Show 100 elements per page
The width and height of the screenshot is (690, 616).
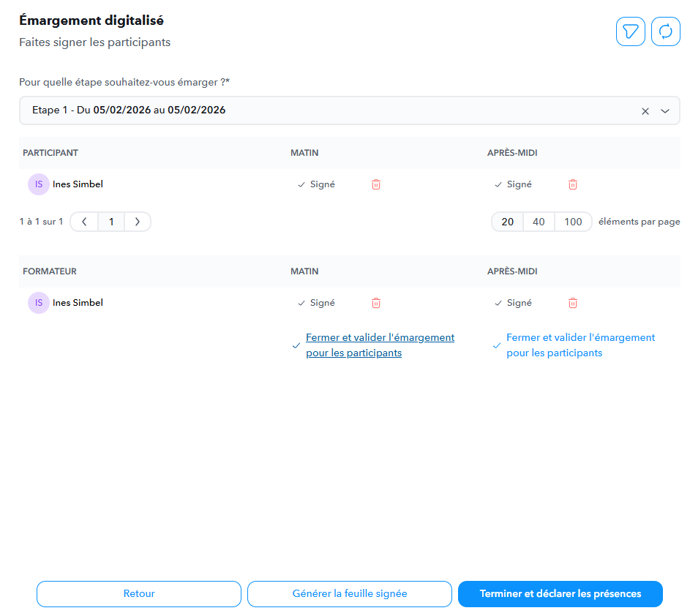click(x=573, y=222)
